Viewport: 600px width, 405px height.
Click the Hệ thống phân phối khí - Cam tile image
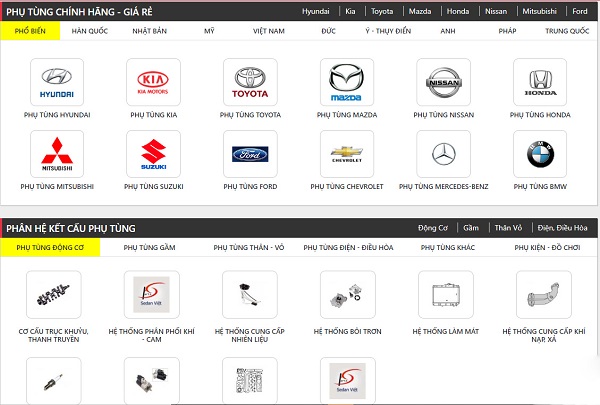coord(152,294)
